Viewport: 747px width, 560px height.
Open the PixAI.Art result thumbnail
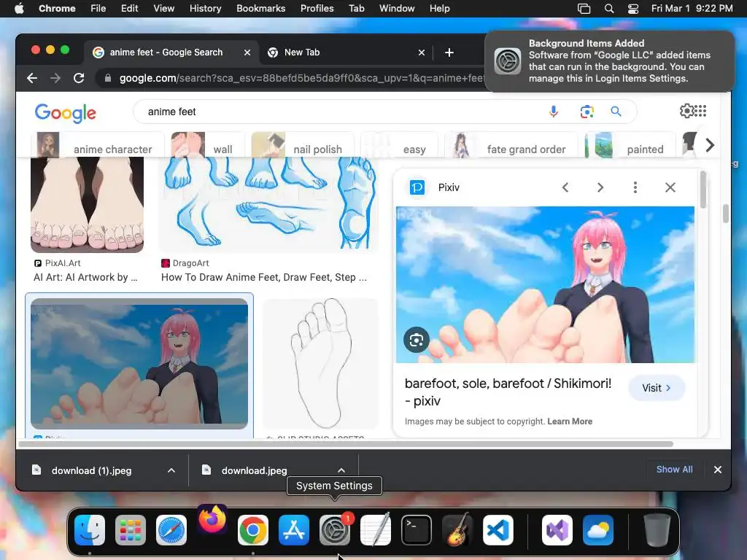point(88,205)
